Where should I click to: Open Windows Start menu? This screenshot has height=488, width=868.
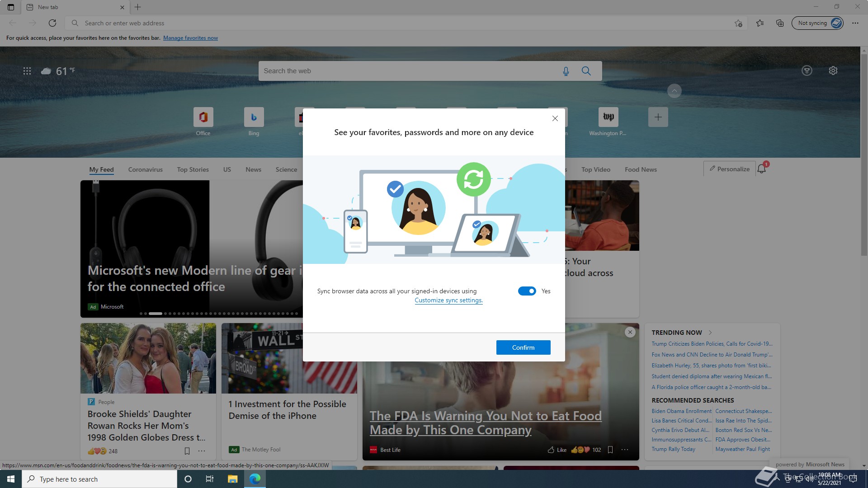(11, 479)
